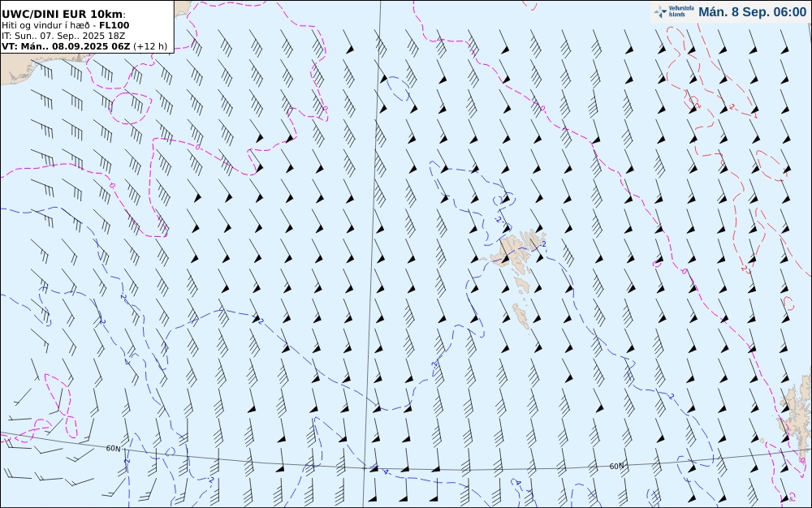
Task: Click the Veðurstofa Íslands logo
Action: pyautogui.click(x=673, y=11)
